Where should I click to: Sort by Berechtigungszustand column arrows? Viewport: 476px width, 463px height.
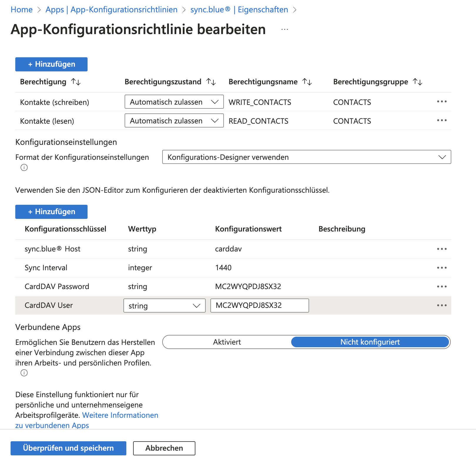[211, 82]
